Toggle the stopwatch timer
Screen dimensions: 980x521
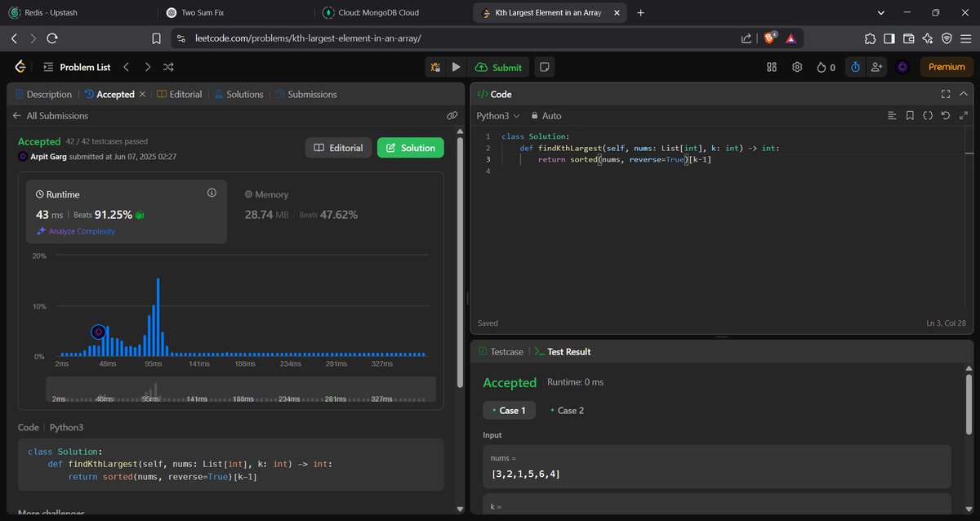855,67
